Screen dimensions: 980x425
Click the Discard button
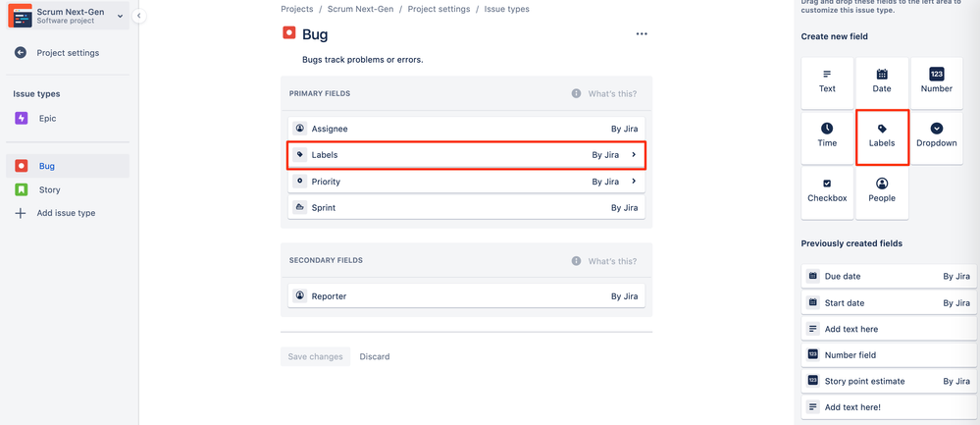click(x=375, y=357)
